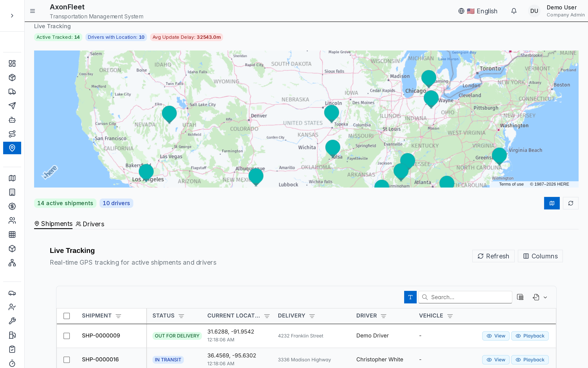The image size is (588, 368).
Task: Open the wrench maintenance icon
Action: tap(12, 321)
